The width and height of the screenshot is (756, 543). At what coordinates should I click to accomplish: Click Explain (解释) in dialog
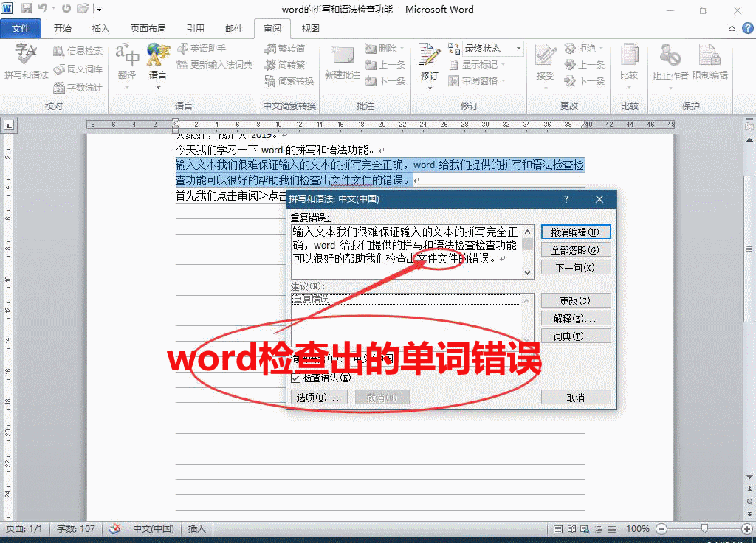[576, 319]
